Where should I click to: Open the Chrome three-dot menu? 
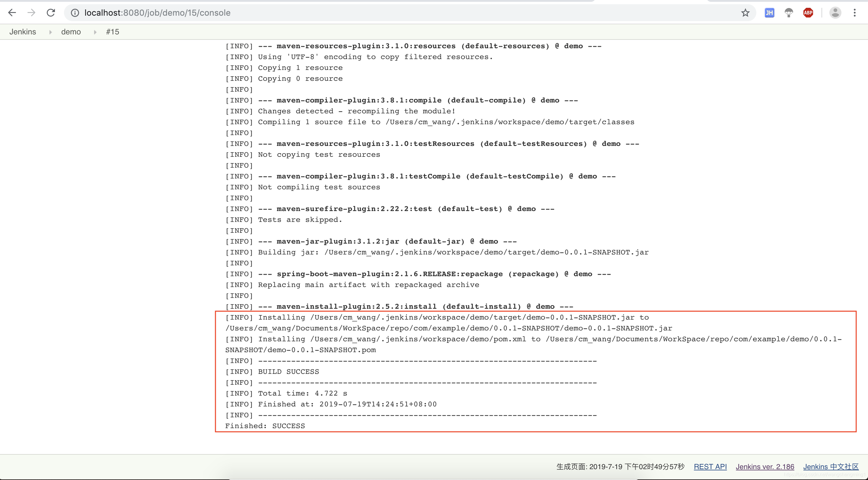(x=854, y=13)
